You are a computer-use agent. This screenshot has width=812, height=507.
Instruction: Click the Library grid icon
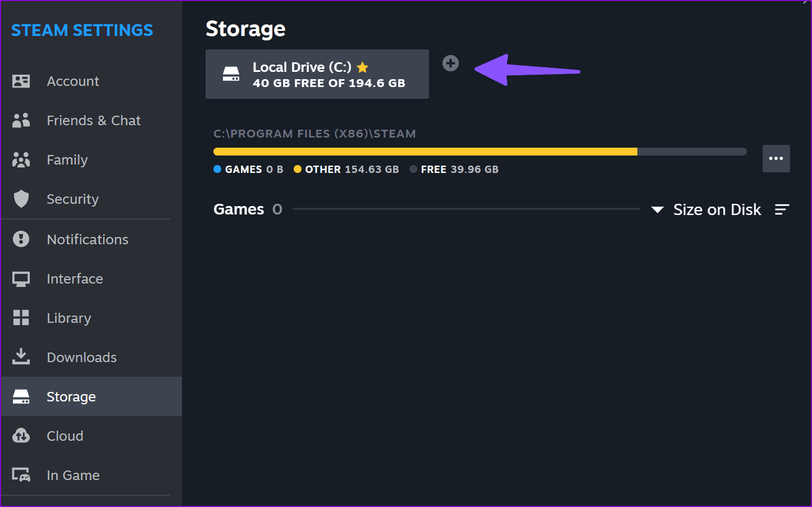pos(21,318)
